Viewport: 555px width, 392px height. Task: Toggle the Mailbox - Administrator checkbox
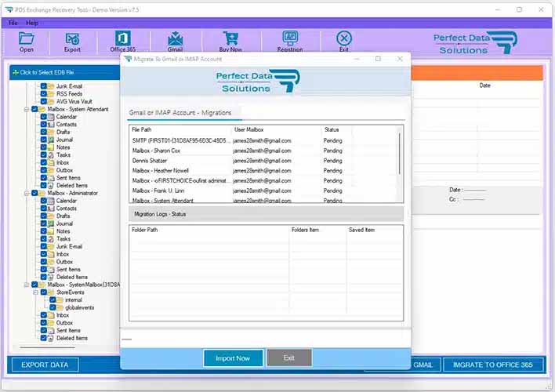(x=34, y=194)
